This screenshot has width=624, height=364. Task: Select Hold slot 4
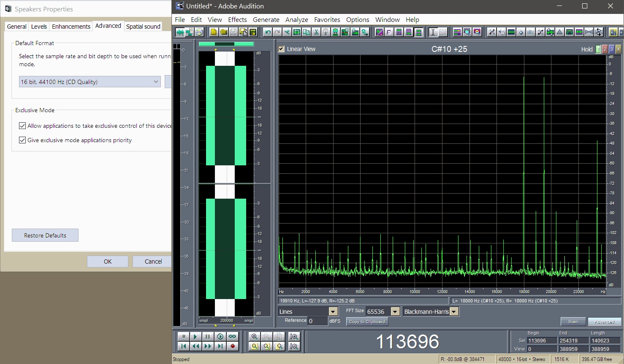pos(619,49)
